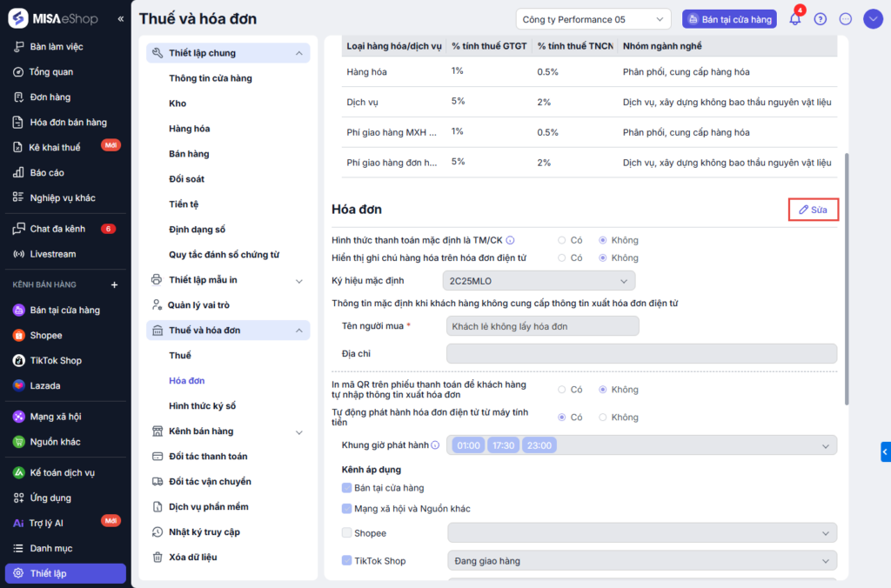Image resolution: width=891 pixels, height=588 pixels.
Task: Open Hình thức ký số settings
Action: pos(202,406)
